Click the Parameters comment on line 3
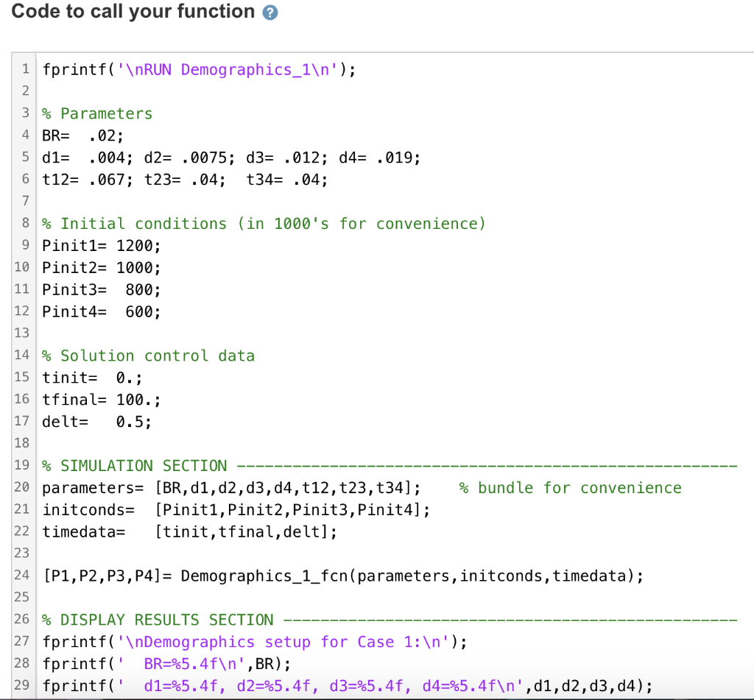The height and width of the screenshot is (700, 754). pyautogui.click(x=97, y=113)
